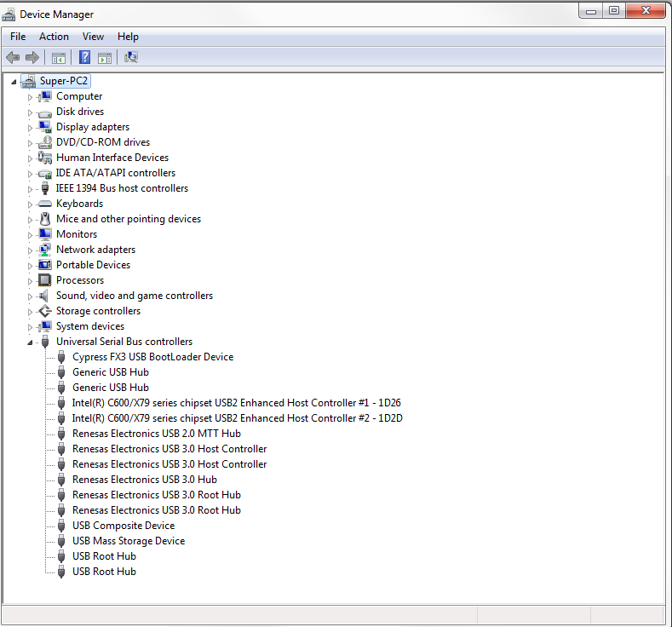Open the View menu
Viewport: 672px width, 627px height.
coord(93,37)
